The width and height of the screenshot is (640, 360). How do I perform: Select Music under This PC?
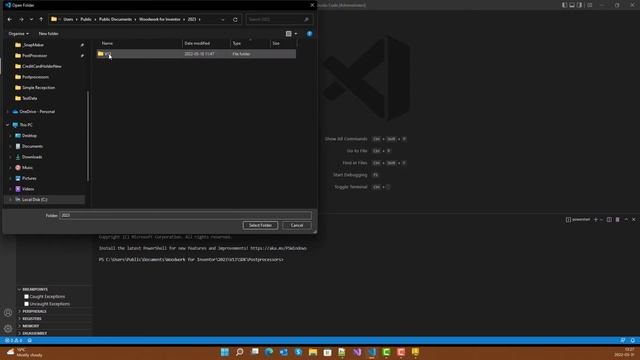pyautogui.click(x=27, y=168)
